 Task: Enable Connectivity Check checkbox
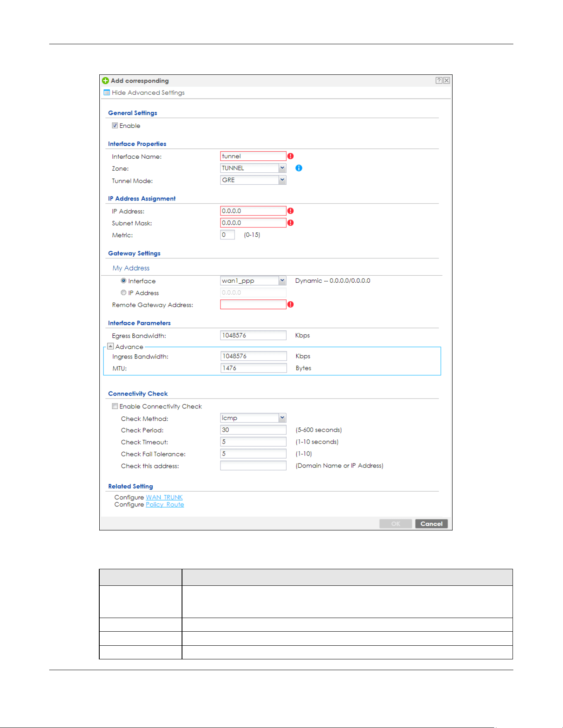pos(115,406)
